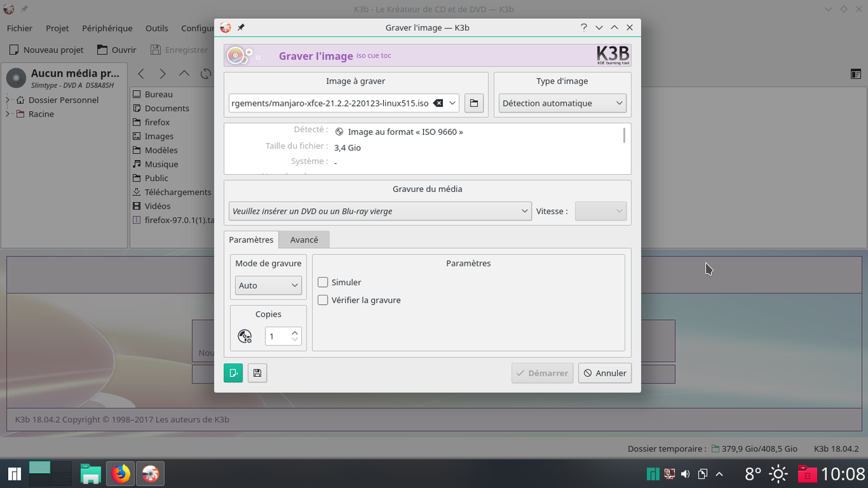This screenshot has width=868, height=488.
Task: Click K3b 18.04.2 version in status bar
Action: tap(836, 449)
